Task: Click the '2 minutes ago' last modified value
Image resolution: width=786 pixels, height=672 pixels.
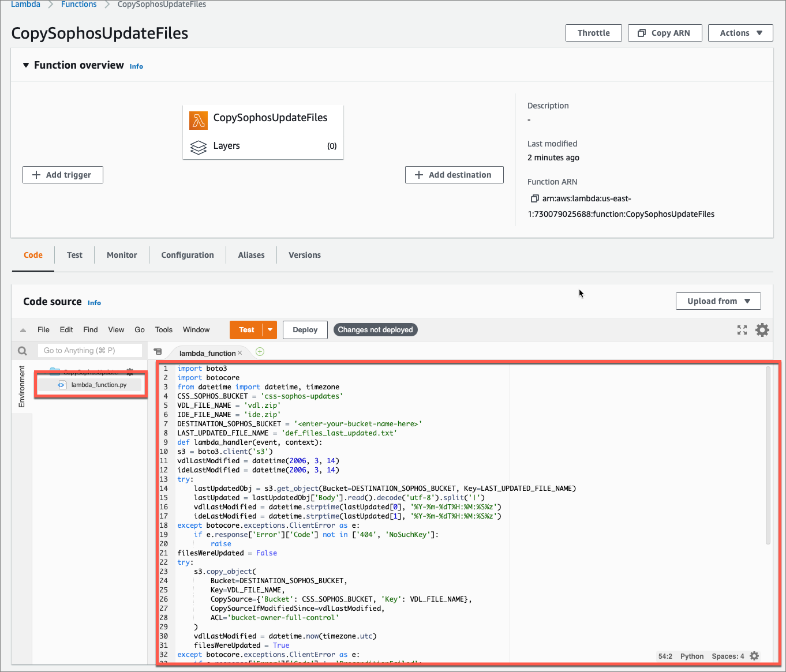Action: coord(553,157)
